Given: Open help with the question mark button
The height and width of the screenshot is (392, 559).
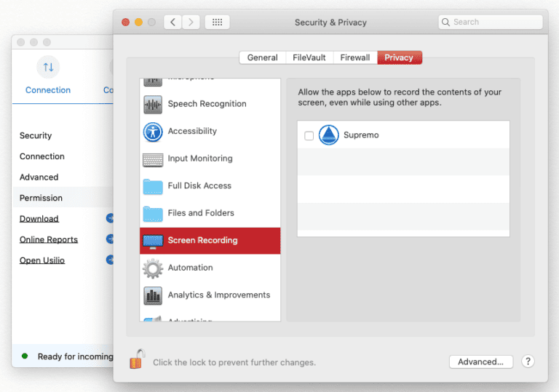Looking at the screenshot, I should point(528,361).
